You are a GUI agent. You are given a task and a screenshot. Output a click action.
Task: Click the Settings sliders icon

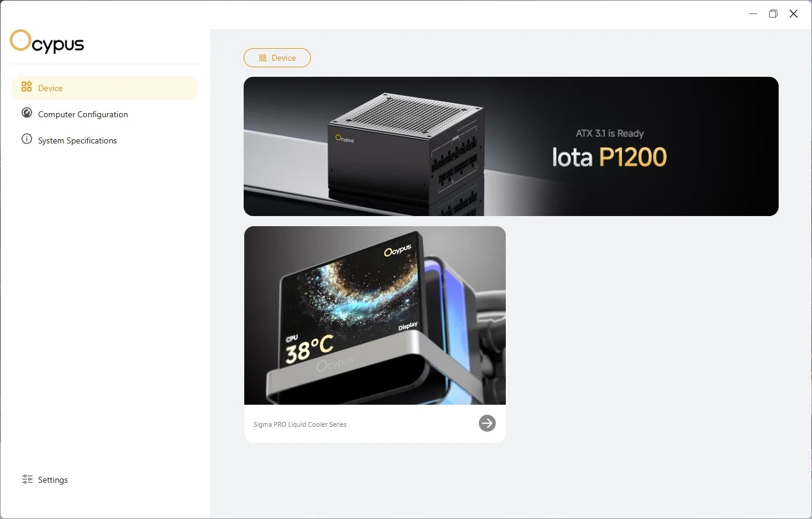(x=27, y=479)
